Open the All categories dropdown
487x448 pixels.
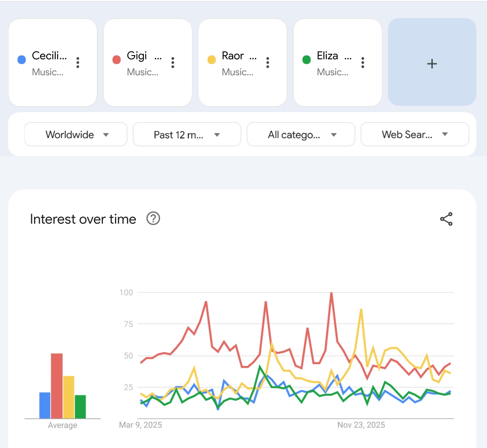click(x=301, y=134)
